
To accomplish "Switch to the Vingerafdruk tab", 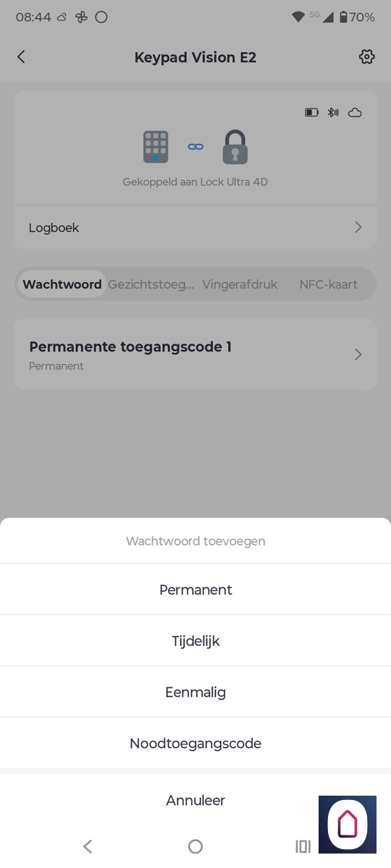I will click(240, 284).
